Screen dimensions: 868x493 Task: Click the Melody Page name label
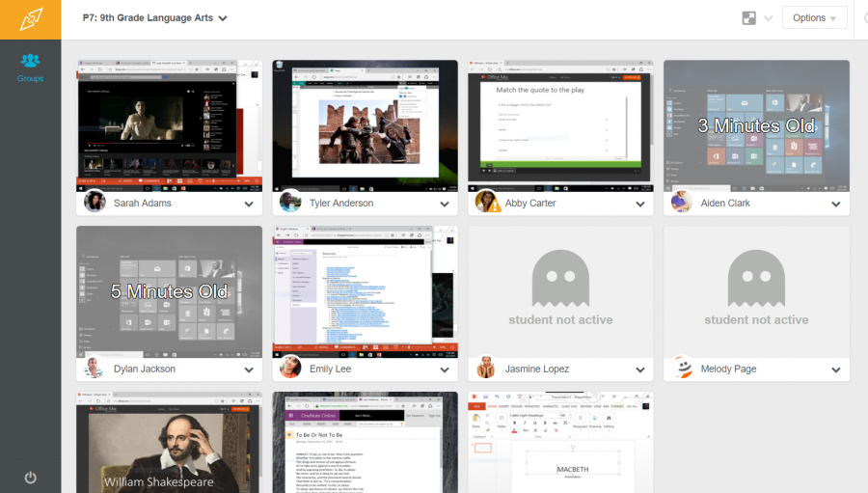point(728,369)
